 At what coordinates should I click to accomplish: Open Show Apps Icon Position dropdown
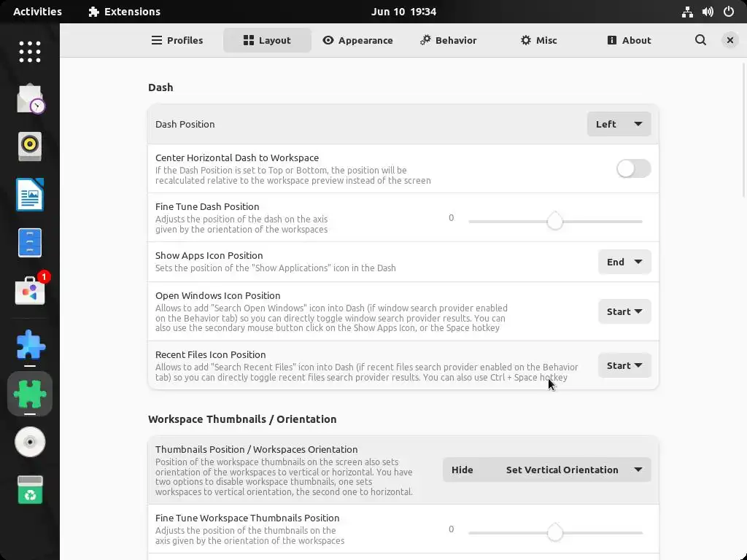click(624, 262)
